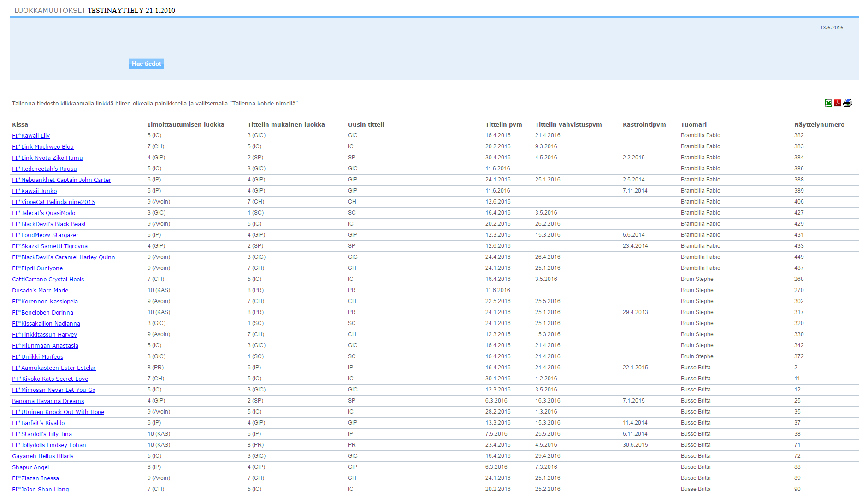The height and width of the screenshot is (496, 868).
Task: Open FI*BlackDevil's Caramel Harley Quinn link
Action: pyautogui.click(x=64, y=257)
